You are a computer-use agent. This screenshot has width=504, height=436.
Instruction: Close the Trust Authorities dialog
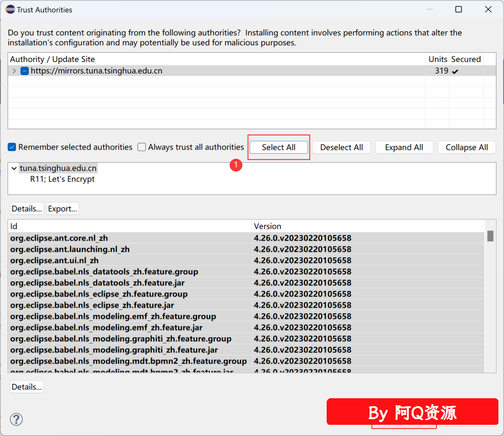point(488,9)
